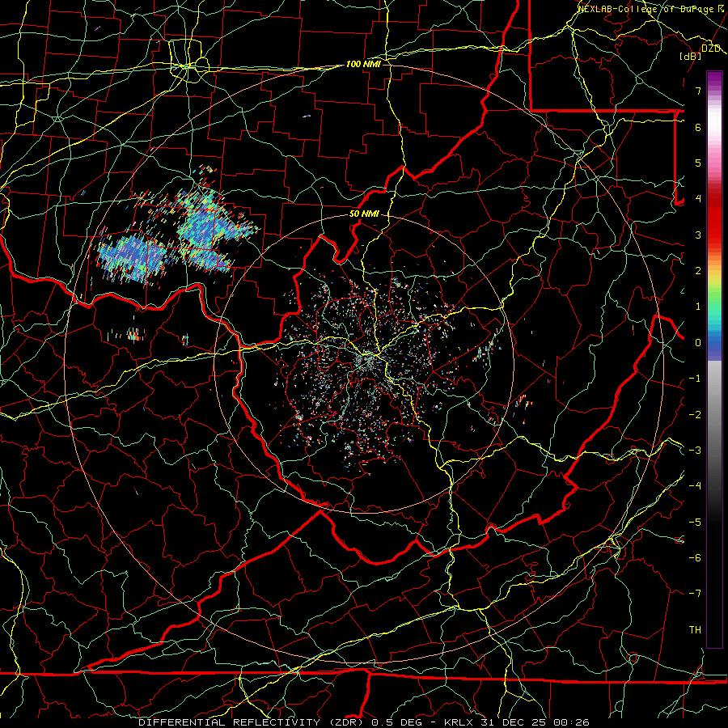Click the "2" tick label on the scale

tap(698, 271)
